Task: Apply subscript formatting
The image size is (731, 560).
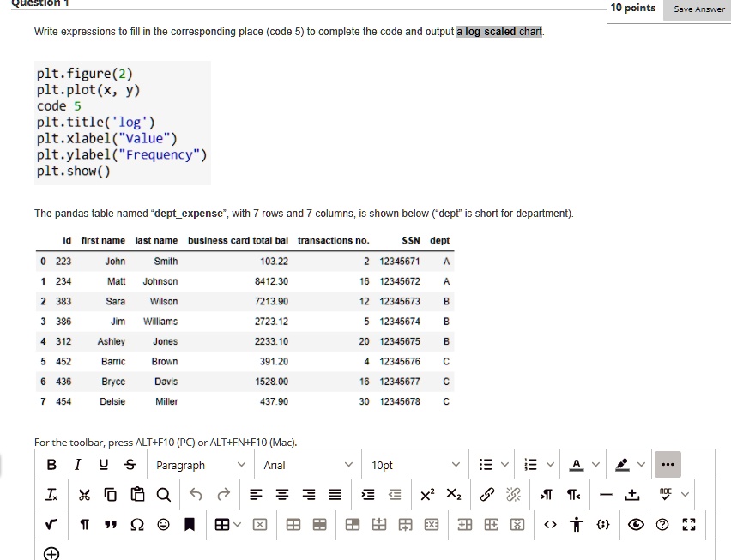Action: 454,494
